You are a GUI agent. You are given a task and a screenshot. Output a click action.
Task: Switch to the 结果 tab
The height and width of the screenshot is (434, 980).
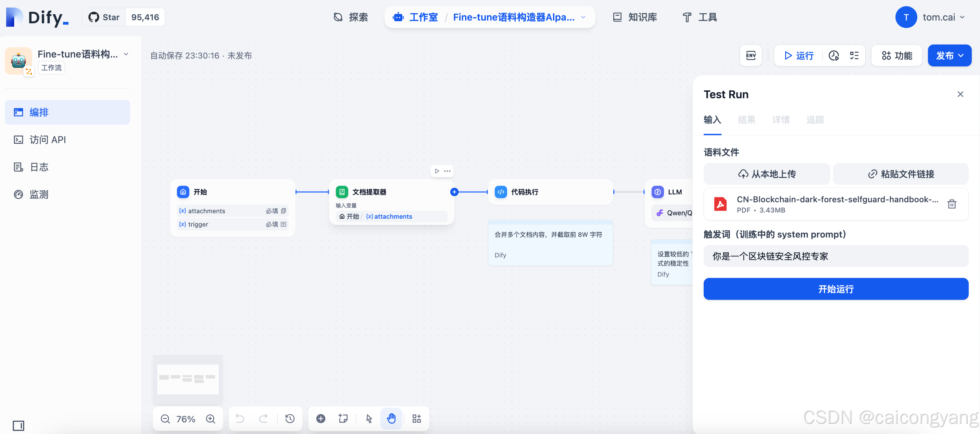pyautogui.click(x=746, y=120)
